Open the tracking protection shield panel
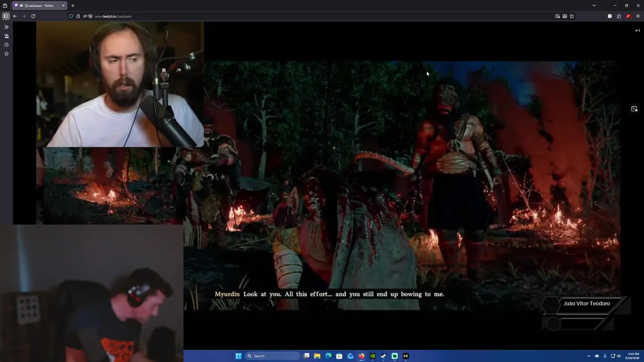 tap(71, 16)
